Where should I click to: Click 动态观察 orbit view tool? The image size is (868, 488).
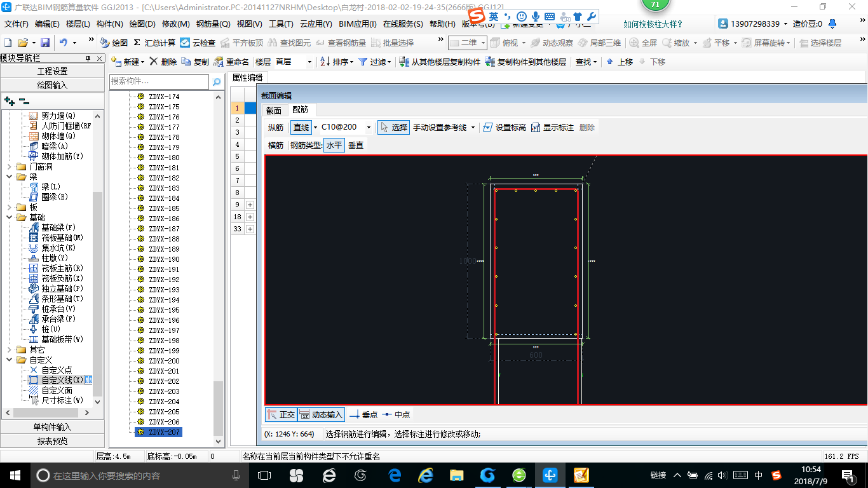tap(552, 43)
